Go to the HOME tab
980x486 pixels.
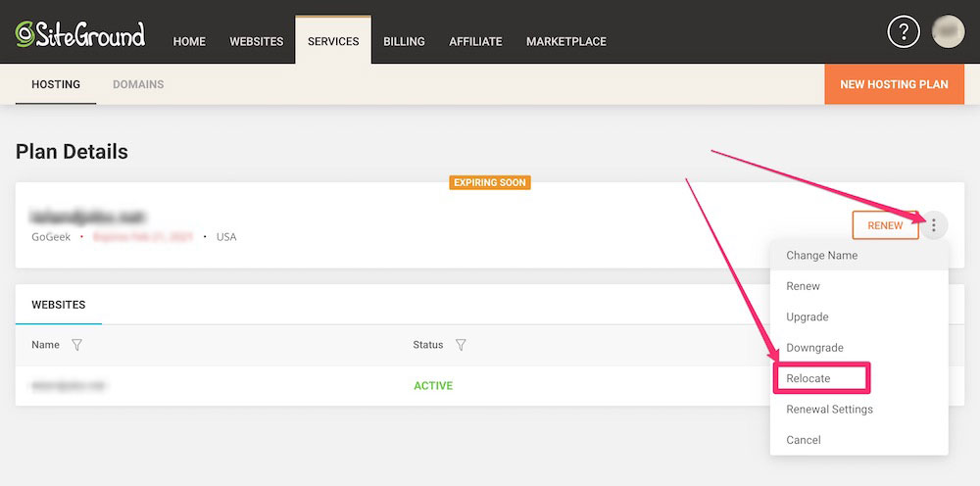(x=189, y=41)
